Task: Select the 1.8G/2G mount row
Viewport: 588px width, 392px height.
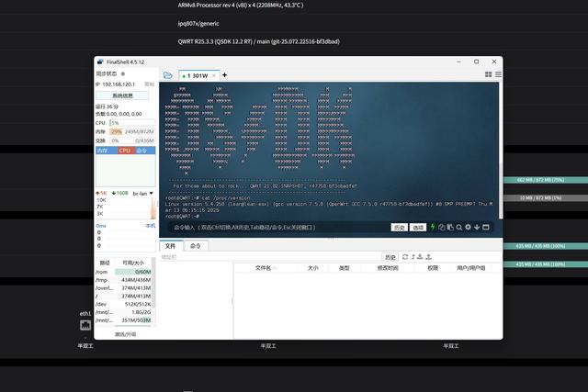Action: 123,312
